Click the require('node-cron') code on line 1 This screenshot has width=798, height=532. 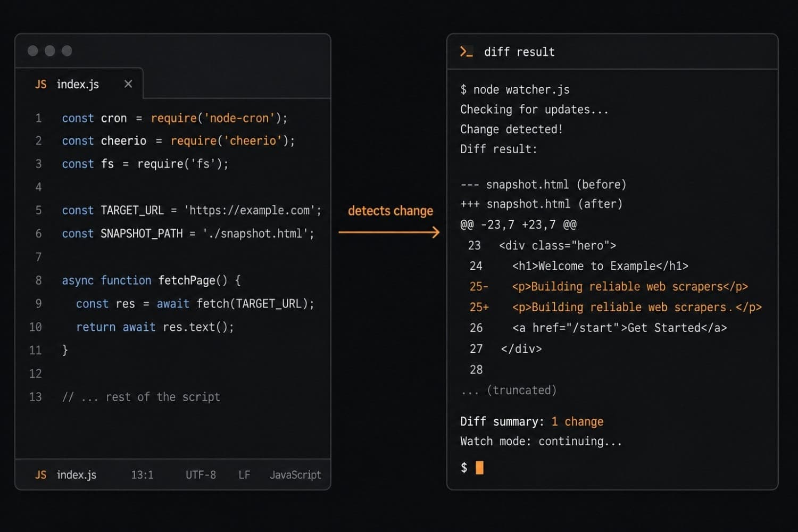(x=219, y=118)
